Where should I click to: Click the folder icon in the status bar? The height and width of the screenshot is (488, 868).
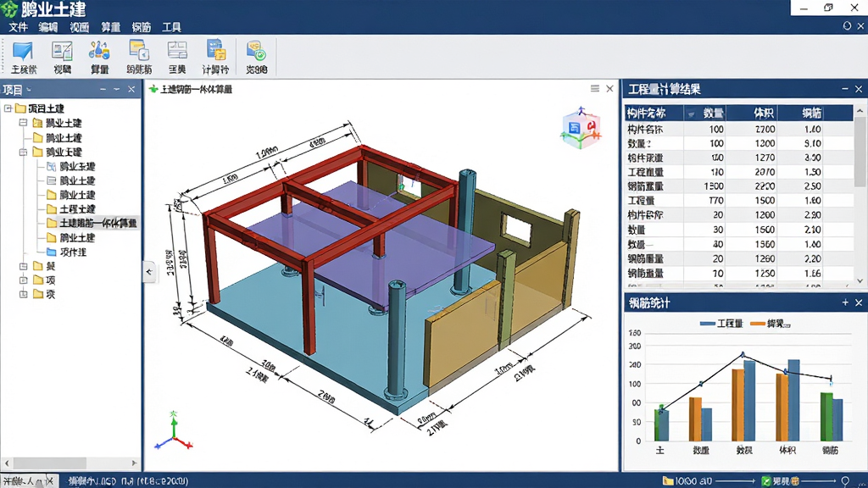tap(668, 481)
